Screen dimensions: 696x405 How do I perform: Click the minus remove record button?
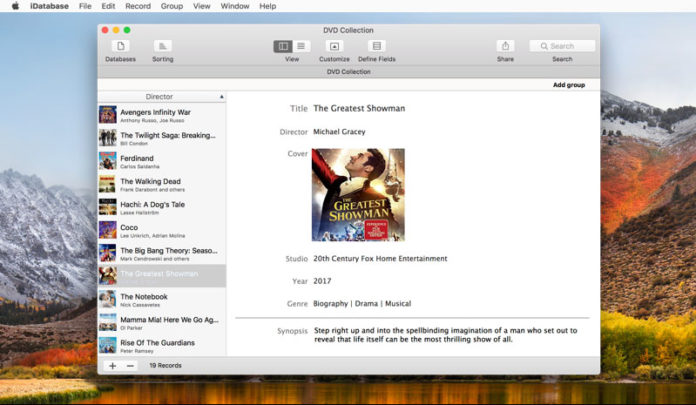coord(130,365)
